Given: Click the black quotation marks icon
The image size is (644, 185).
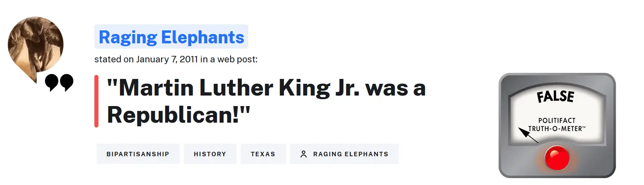Looking at the screenshot, I should point(59,82).
